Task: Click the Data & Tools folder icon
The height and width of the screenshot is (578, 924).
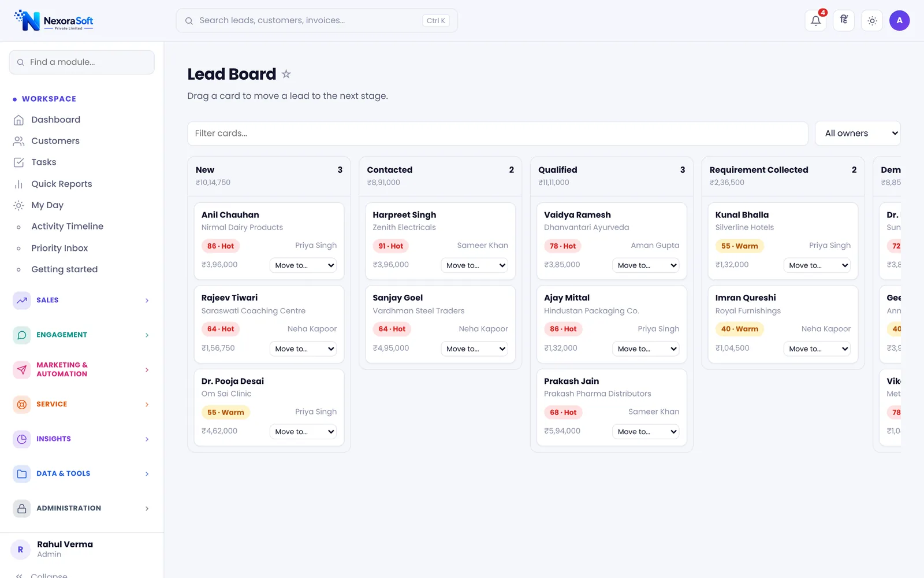Action: [x=22, y=474]
